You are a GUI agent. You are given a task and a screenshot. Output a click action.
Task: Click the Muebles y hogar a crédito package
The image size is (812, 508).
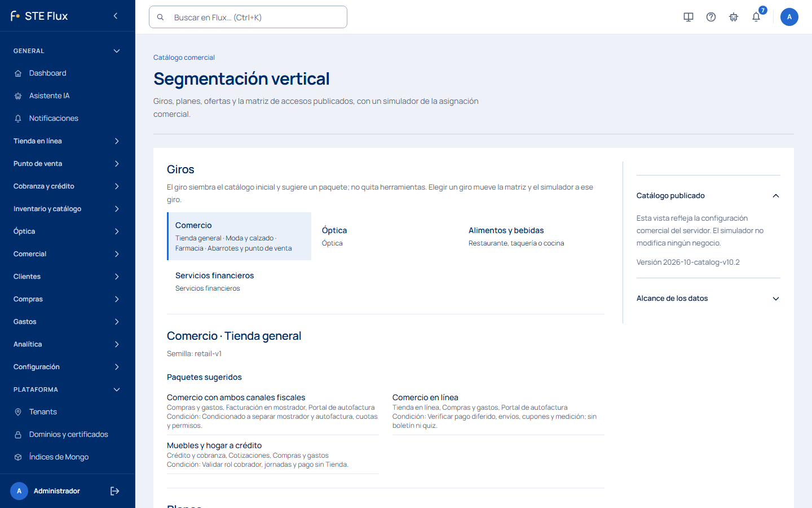[273, 455]
